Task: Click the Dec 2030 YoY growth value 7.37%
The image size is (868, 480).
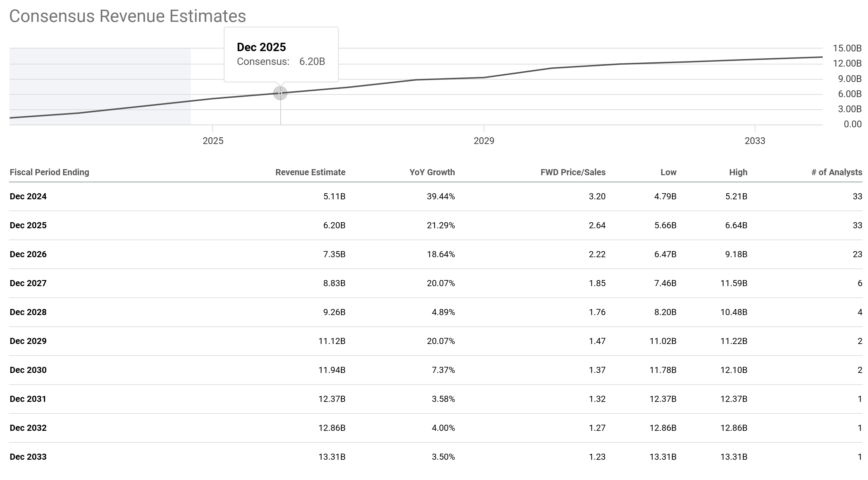Action: [443, 370]
